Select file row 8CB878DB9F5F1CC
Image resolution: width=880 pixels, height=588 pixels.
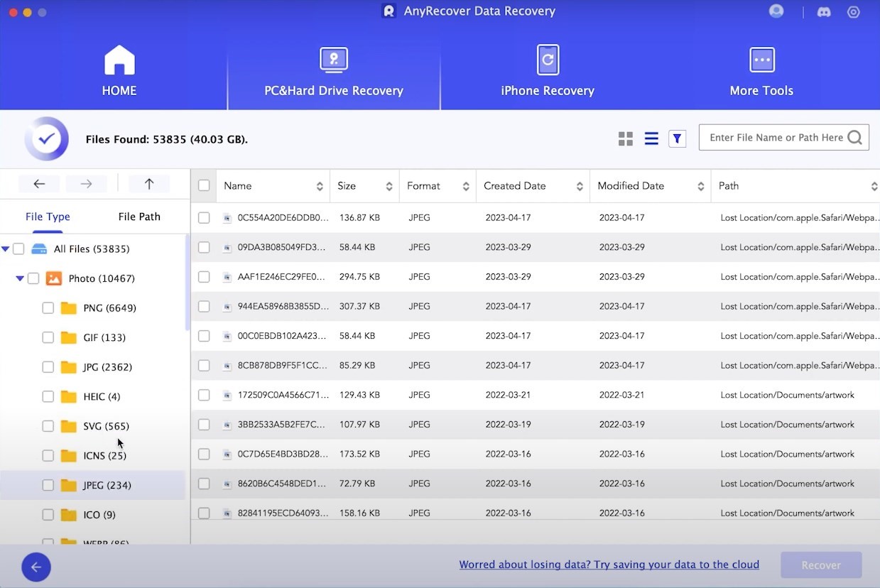[536, 365]
